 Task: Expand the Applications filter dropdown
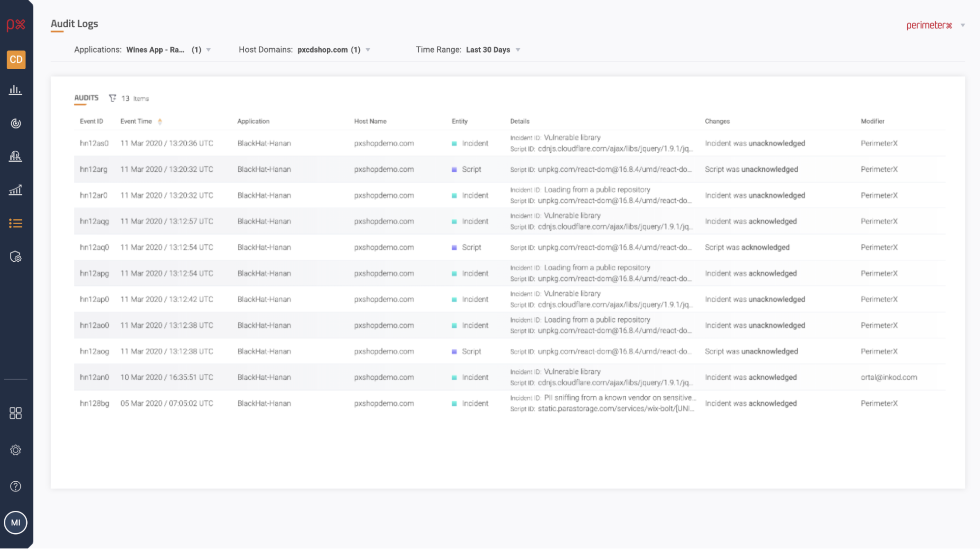click(208, 50)
